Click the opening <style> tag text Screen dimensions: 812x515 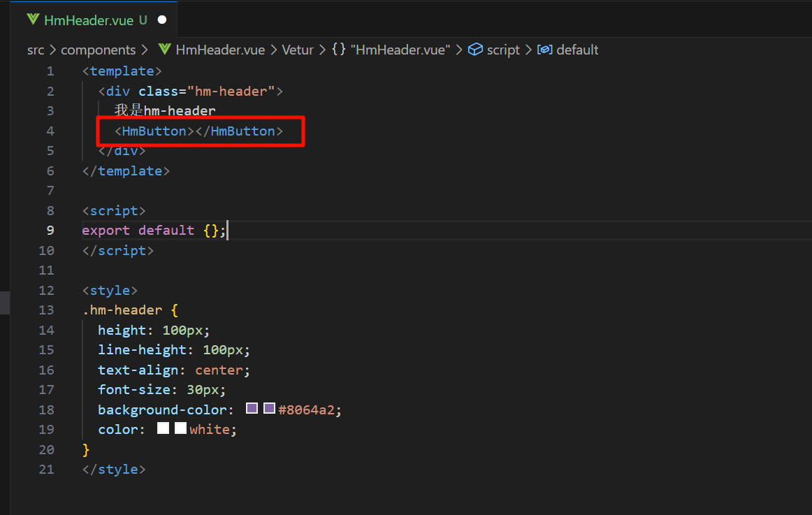pos(110,291)
